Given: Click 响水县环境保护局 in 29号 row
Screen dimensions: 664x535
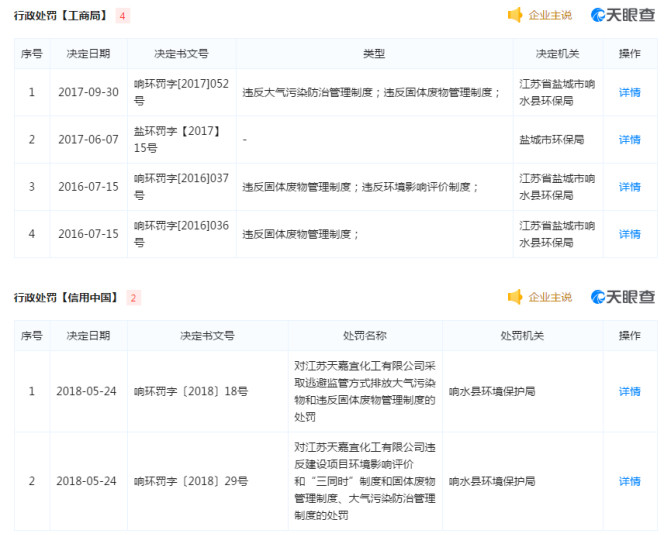Looking at the screenshot, I should tap(492, 481).
